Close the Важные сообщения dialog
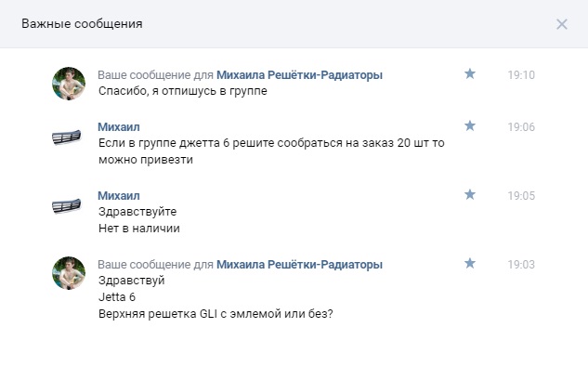This screenshot has height=367, width=588. click(561, 24)
